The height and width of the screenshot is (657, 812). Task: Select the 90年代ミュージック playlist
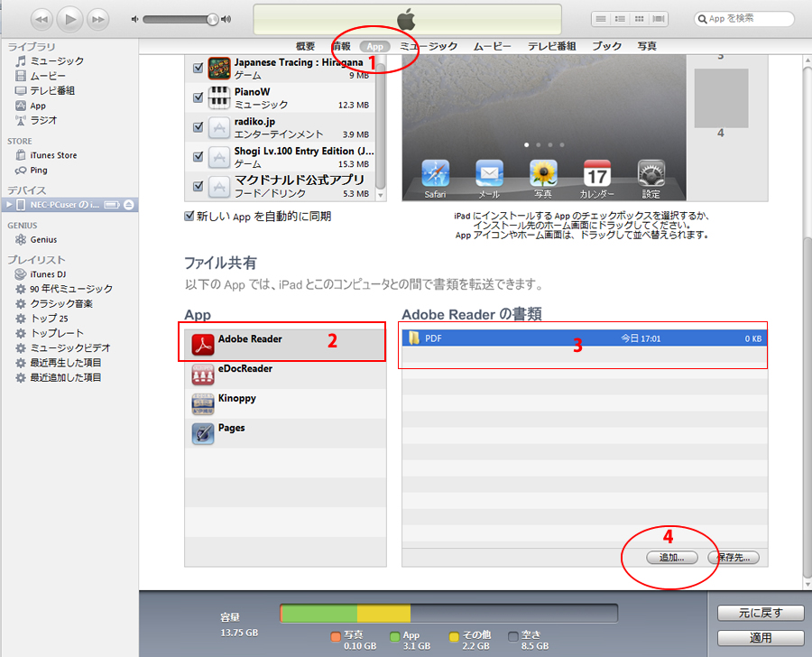click(64, 289)
